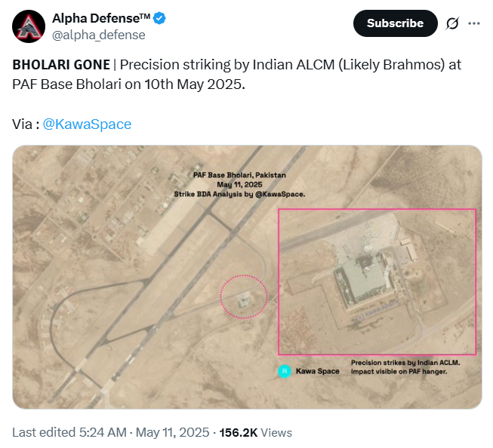Click the 'PAF Base Bholari, Pakistan' image title
The image size is (493, 448).
[x=239, y=176]
